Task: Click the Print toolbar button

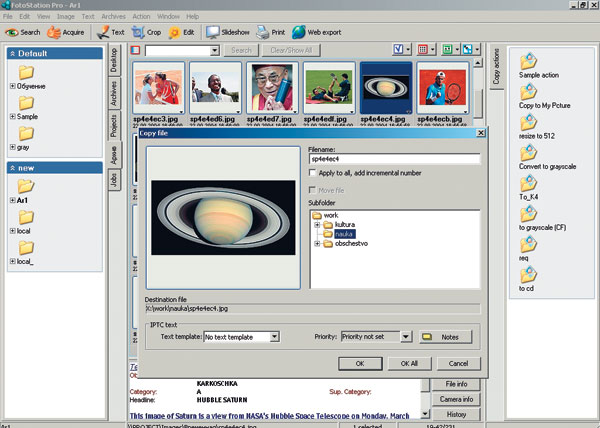Action: pyautogui.click(x=271, y=32)
